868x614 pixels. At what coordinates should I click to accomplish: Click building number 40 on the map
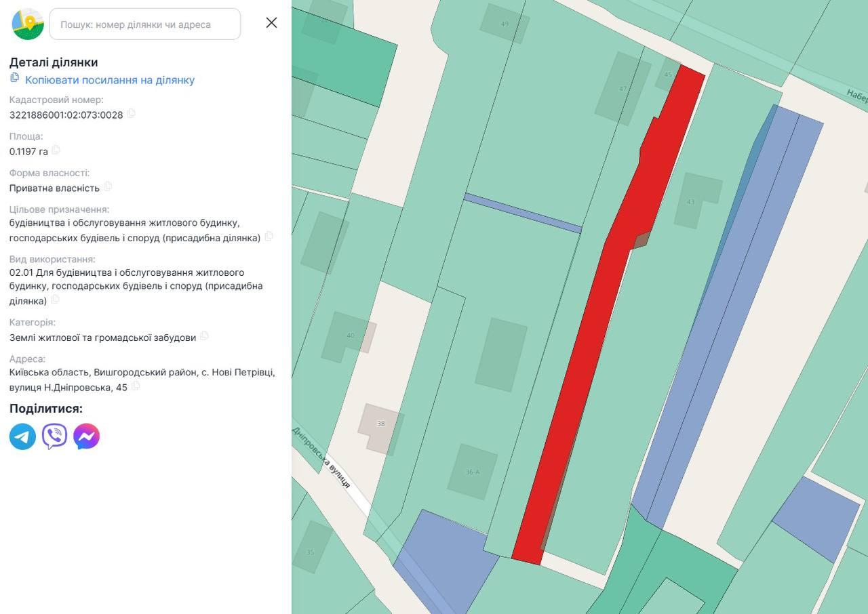(350, 336)
